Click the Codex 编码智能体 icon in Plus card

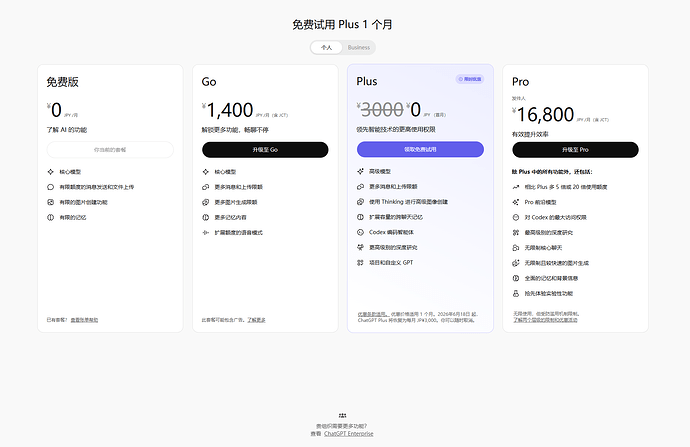pos(360,232)
